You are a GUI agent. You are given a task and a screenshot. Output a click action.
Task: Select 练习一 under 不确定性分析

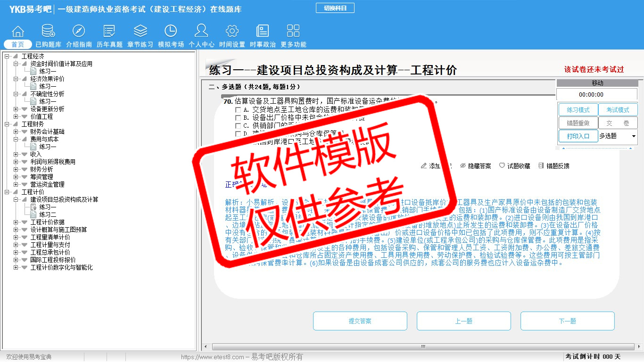[x=48, y=102]
